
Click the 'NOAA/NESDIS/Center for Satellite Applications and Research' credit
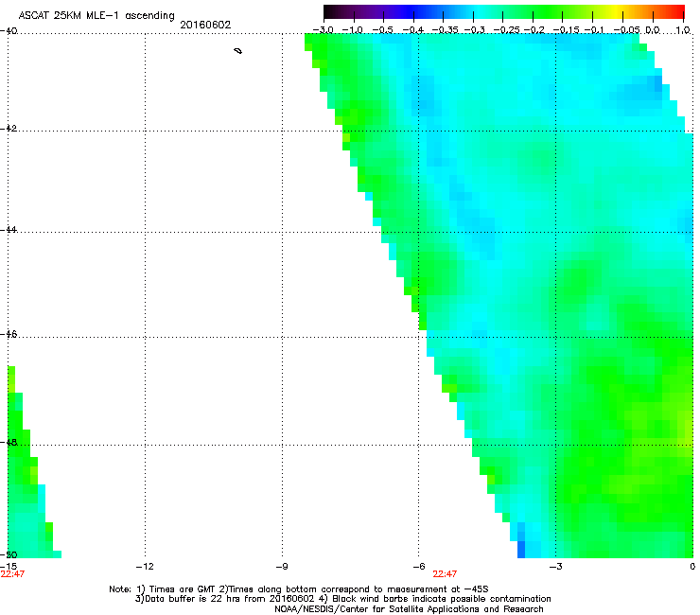click(x=409, y=609)
